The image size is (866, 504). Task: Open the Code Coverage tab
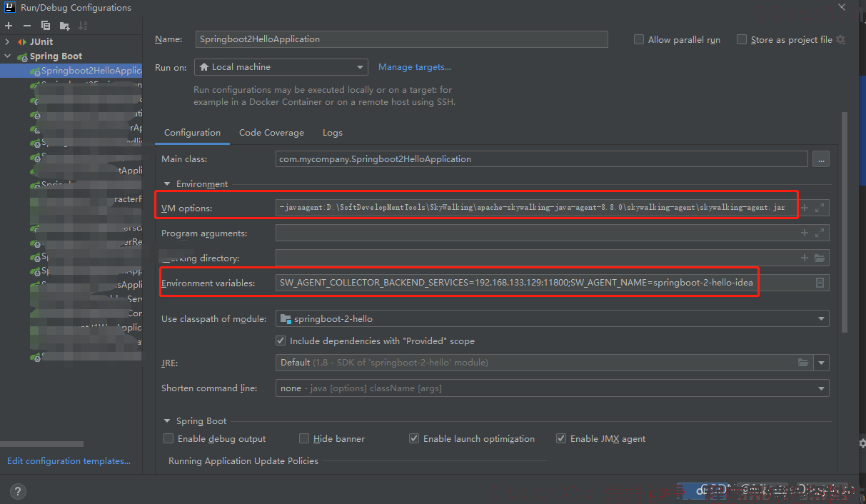[271, 133]
